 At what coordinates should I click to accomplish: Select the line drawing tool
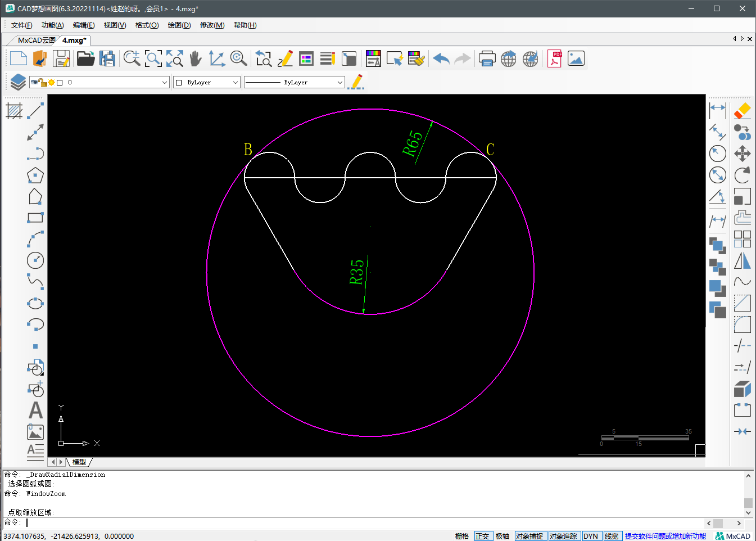point(35,111)
